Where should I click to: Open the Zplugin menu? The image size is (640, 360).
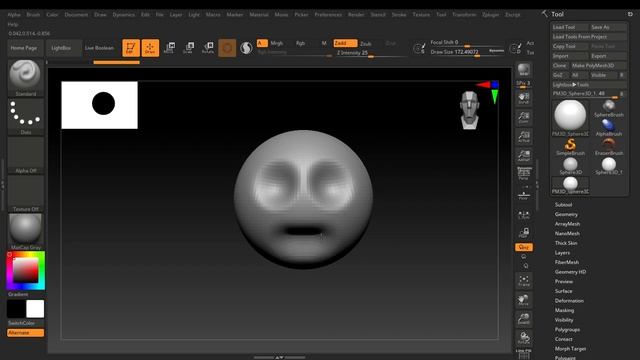[491, 15]
